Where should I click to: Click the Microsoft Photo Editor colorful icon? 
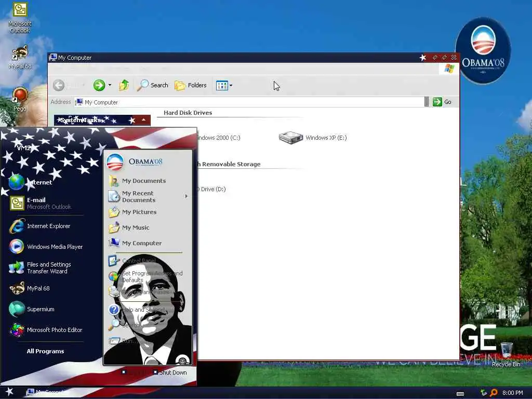(17, 330)
